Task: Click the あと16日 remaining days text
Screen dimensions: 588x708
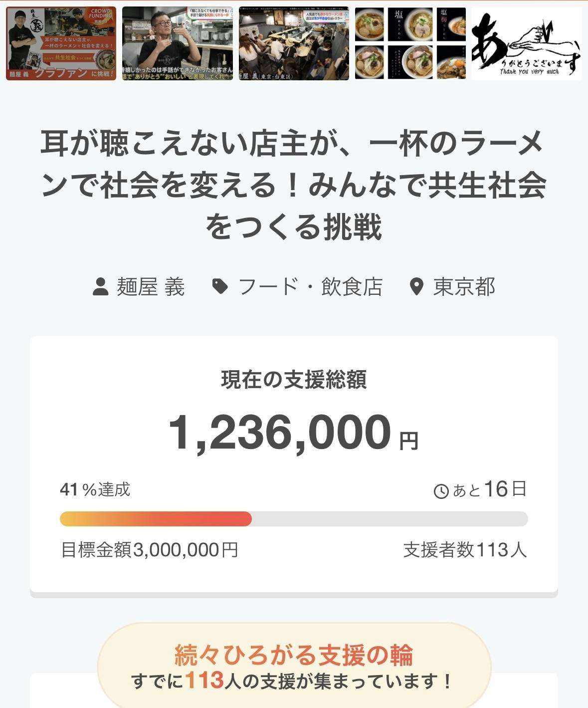Action: pyautogui.click(x=489, y=489)
